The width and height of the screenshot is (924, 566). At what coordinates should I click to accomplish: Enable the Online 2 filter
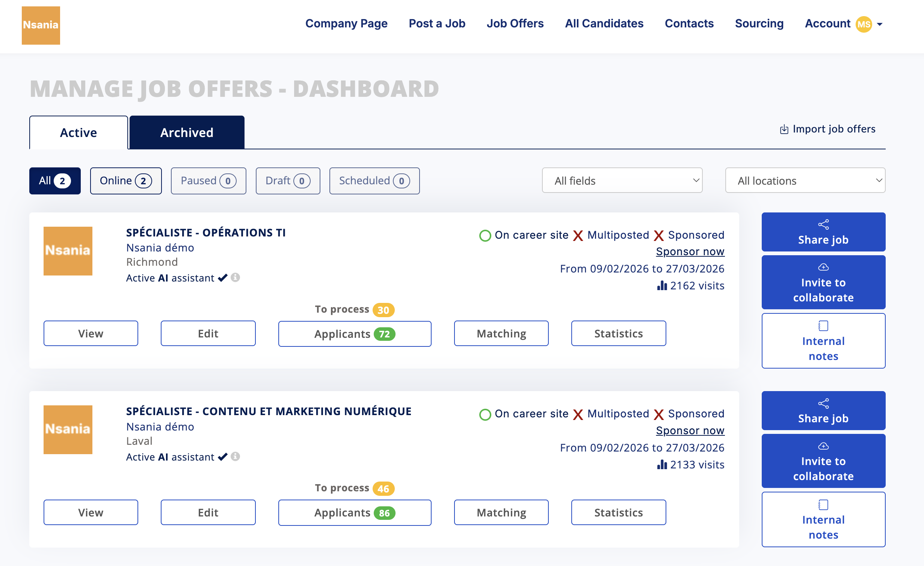(x=126, y=181)
